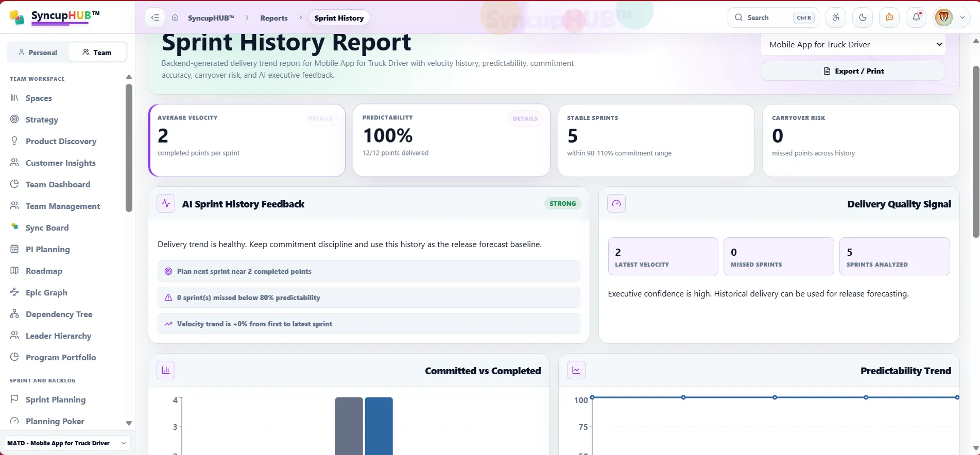The height and width of the screenshot is (455, 980).
Task: Click the Stable Sprints card
Action: 656,141
